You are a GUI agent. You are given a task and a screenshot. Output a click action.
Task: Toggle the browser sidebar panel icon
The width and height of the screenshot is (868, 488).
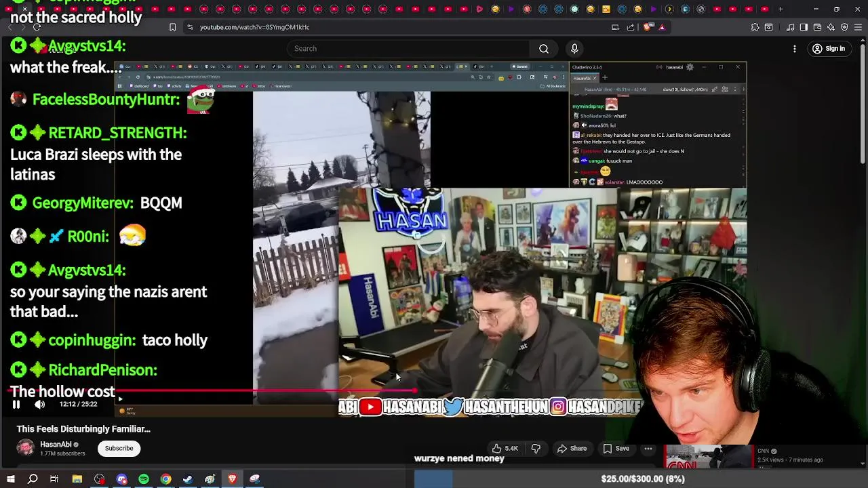(x=804, y=27)
